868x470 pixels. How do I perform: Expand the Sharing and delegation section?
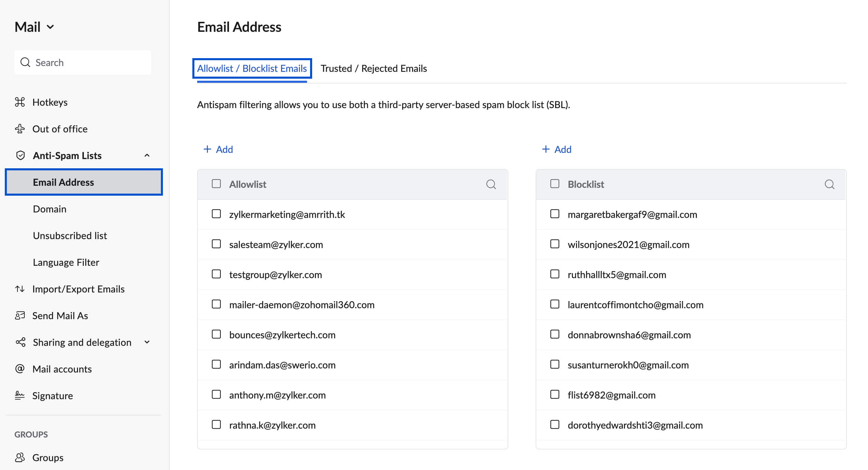click(148, 342)
